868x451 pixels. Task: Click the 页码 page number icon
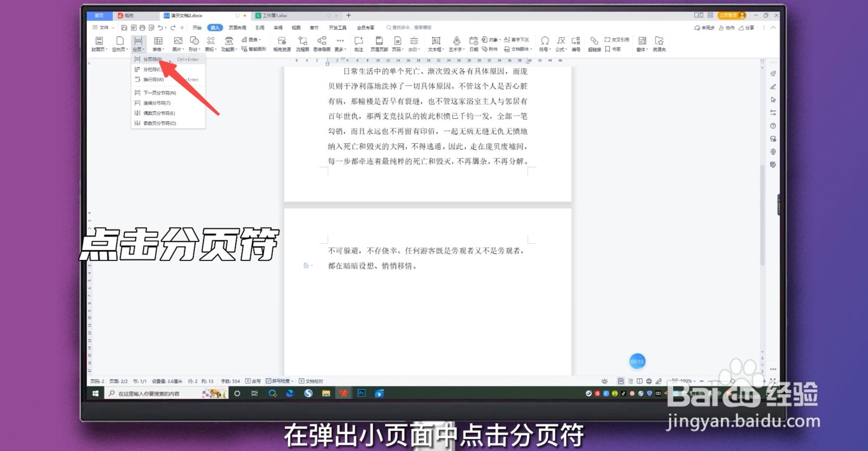397,44
